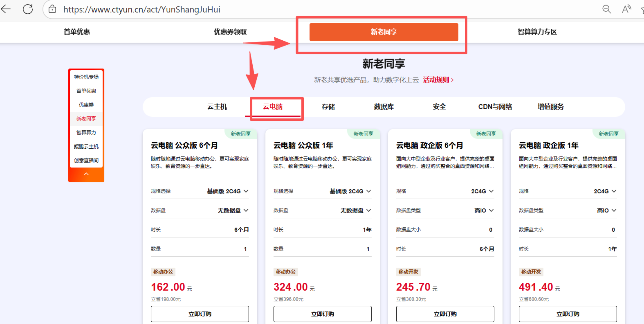
Task: Jump to 鲲鹏云主机 in side menu
Action: pyautogui.click(x=86, y=146)
